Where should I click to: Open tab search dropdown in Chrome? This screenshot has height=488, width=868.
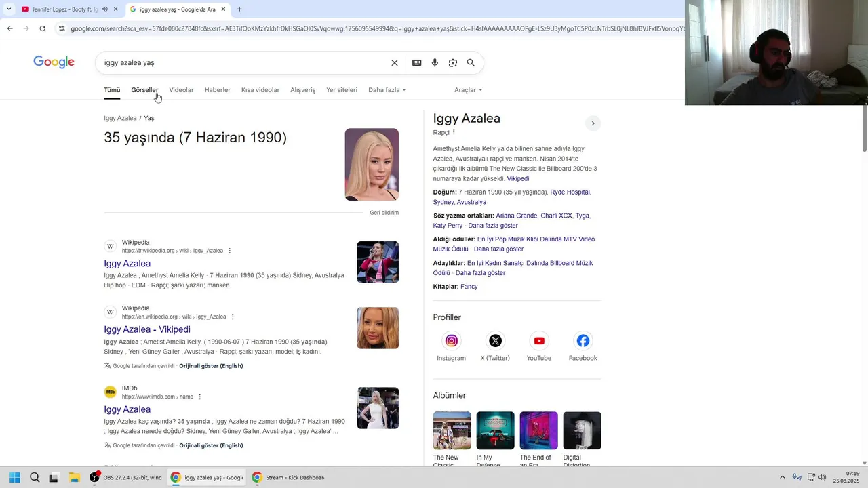click(9, 9)
